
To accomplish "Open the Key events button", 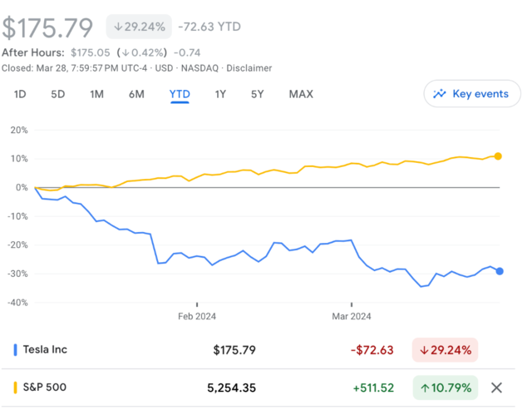I will click(x=470, y=94).
